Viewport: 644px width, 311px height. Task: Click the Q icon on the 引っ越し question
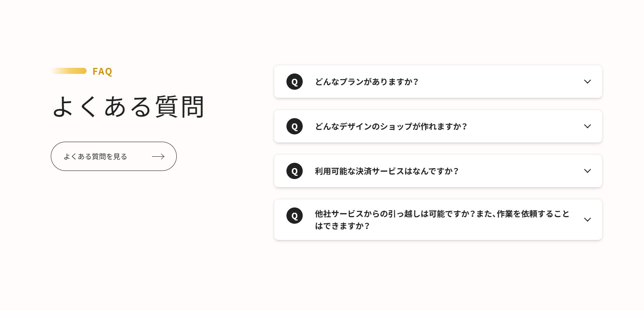click(295, 216)
